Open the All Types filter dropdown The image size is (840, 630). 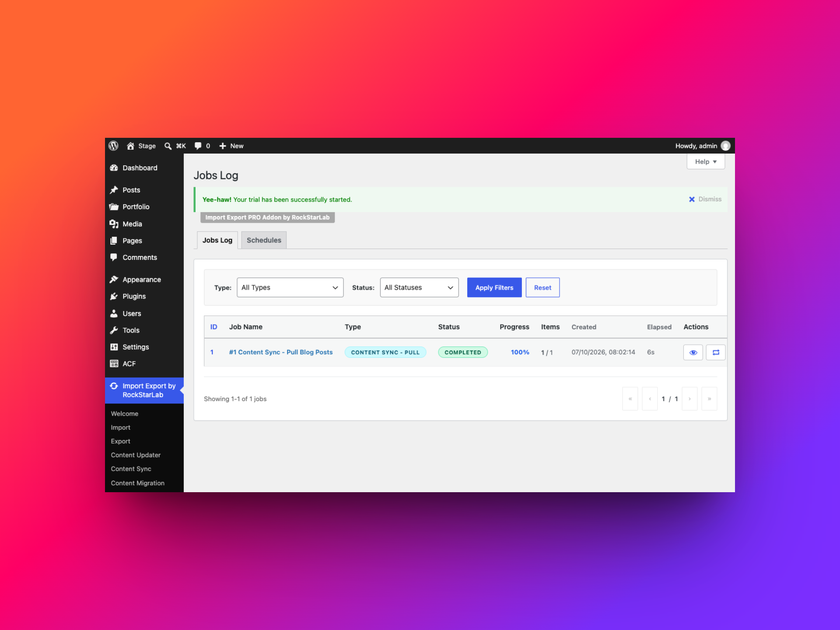coord(290,287)
